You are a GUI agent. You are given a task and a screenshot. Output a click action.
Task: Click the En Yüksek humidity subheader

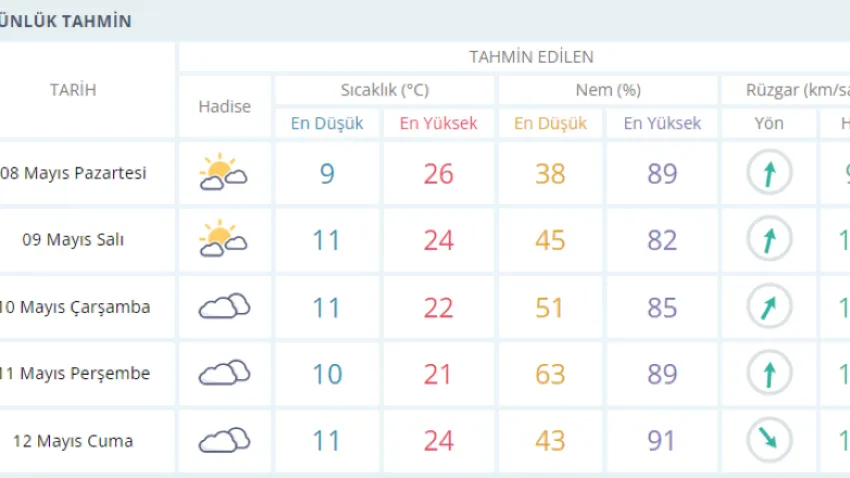[662, 124]
